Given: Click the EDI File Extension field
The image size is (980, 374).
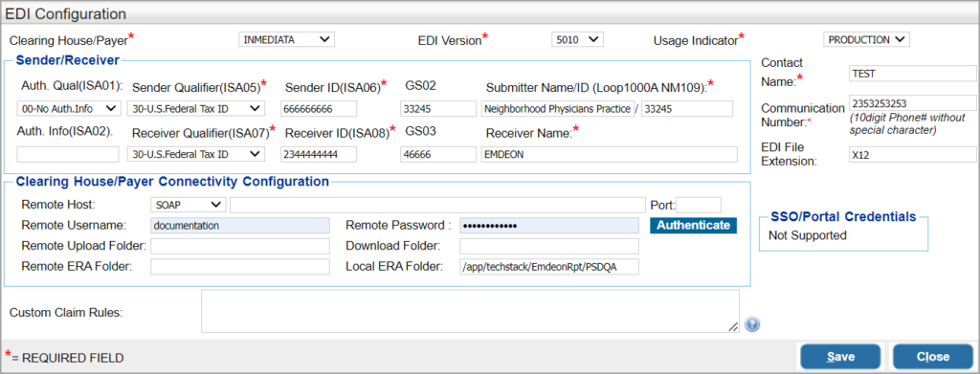Looking at the screenshot, I should click(x=912, y=154).
